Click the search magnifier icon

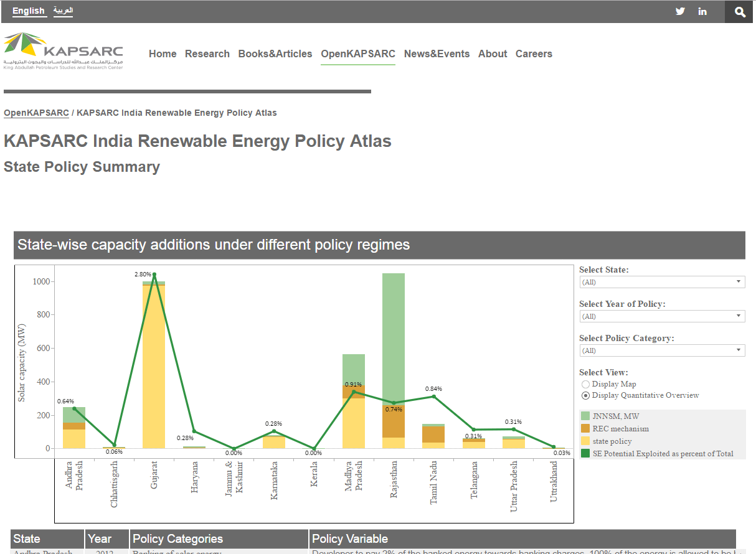point(740,12)
